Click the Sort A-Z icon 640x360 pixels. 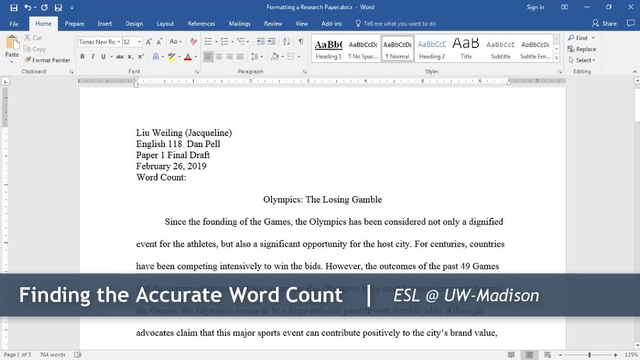point(286,42)
